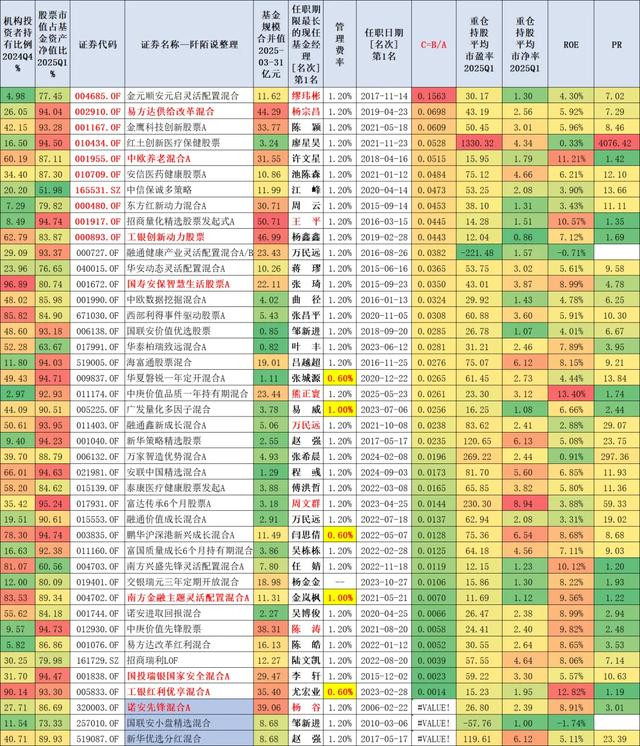Select fund code 320003.OF
This screenshot has width=640, height=746.
pyautogui.click(x=98, y=707)
